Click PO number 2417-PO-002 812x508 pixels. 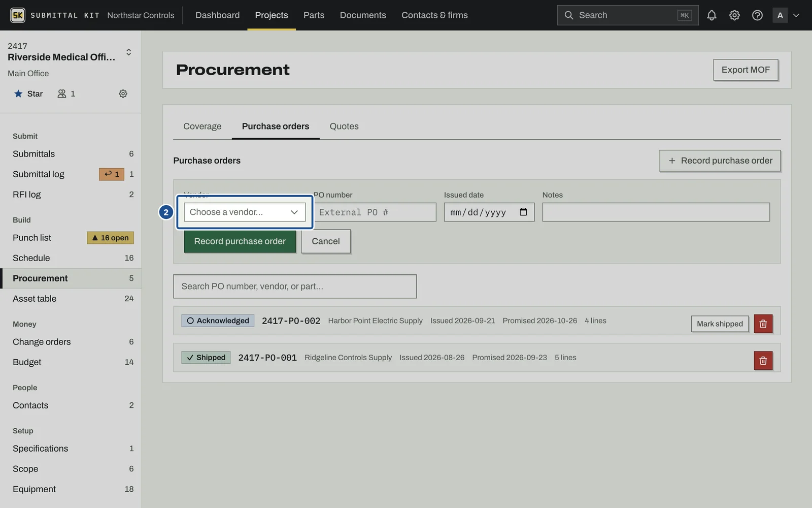click(291, 321)
